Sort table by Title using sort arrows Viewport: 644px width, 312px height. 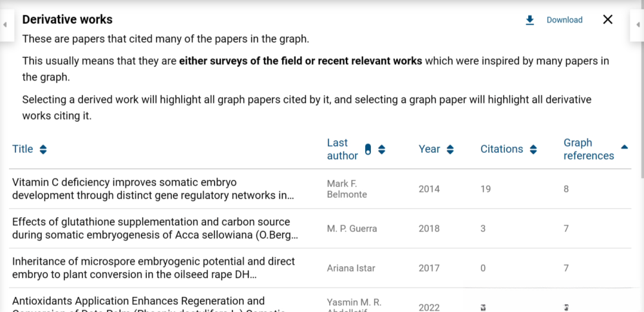pos(43,150)
